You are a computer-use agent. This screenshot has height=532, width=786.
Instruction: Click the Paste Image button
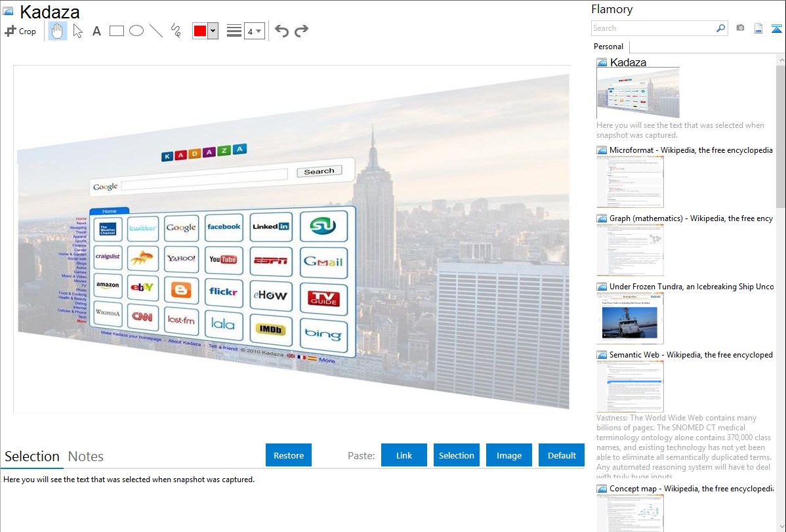[x=508, y=455]
